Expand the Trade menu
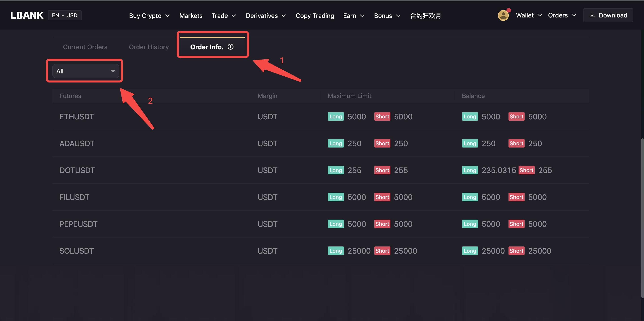 coord(224,15)
